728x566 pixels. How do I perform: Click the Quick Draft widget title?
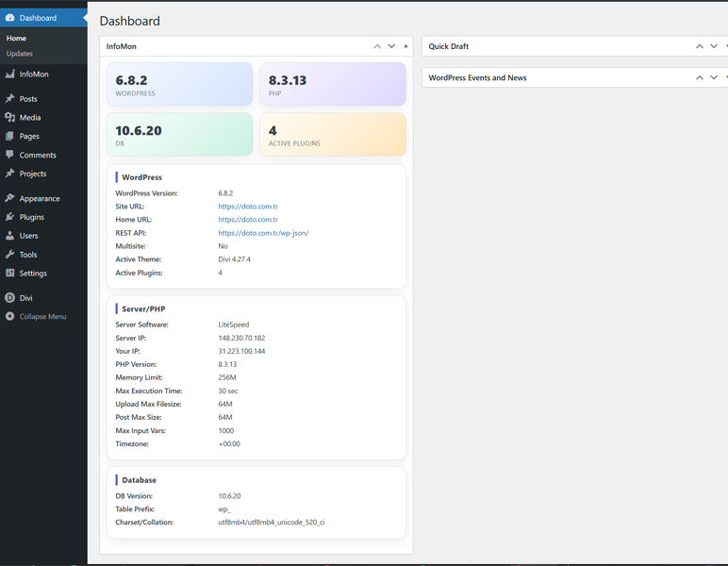(449, 46)
